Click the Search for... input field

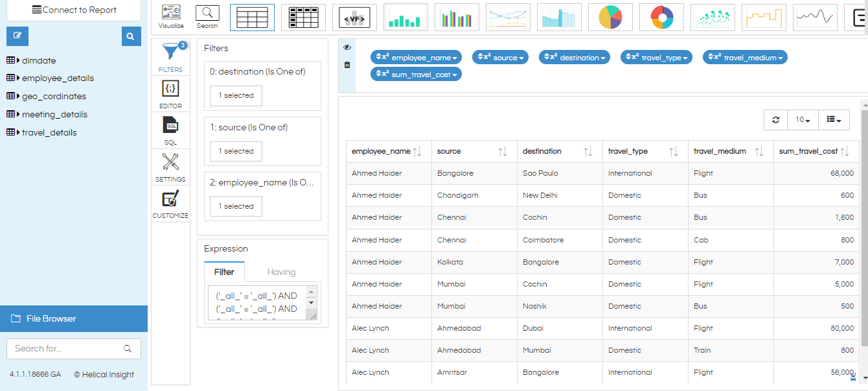tap(74, 348)
